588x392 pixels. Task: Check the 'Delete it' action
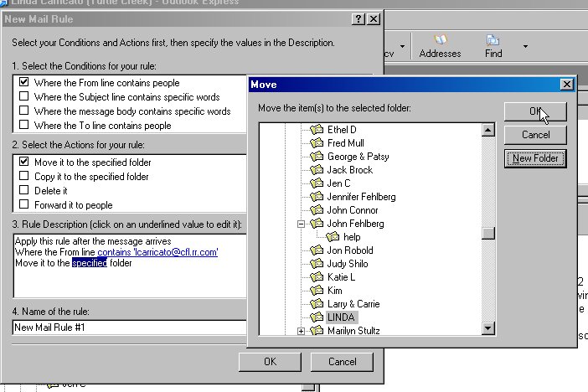click(24, 190)
